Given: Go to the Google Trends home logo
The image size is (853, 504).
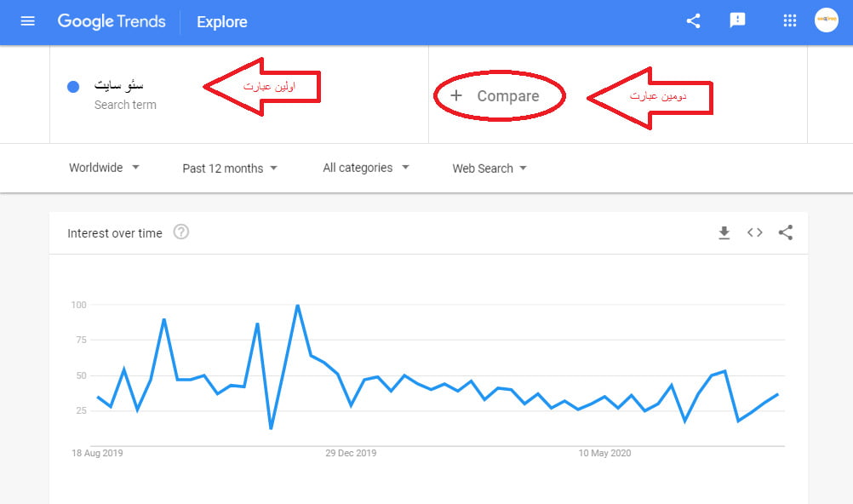Looking at the screenshot, I should point(112,22).
